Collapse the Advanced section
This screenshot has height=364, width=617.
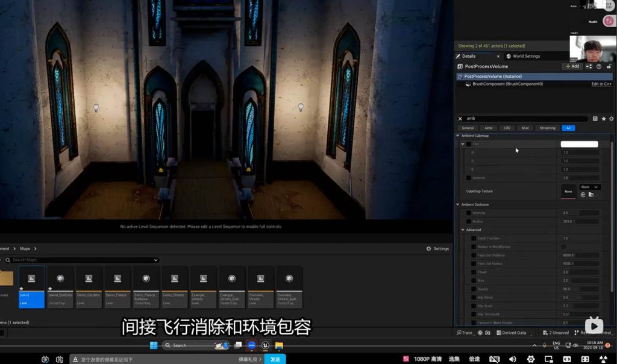[463, 230]
